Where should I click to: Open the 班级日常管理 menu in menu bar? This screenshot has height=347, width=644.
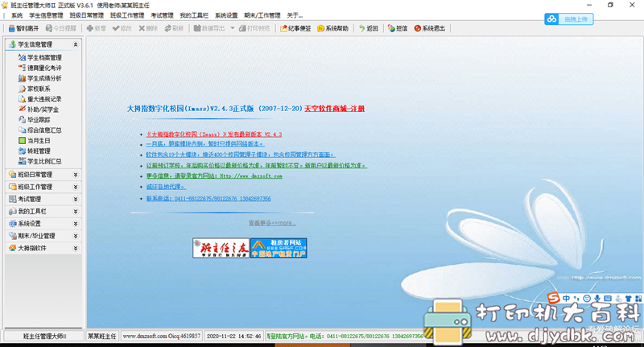coord(87,15)
